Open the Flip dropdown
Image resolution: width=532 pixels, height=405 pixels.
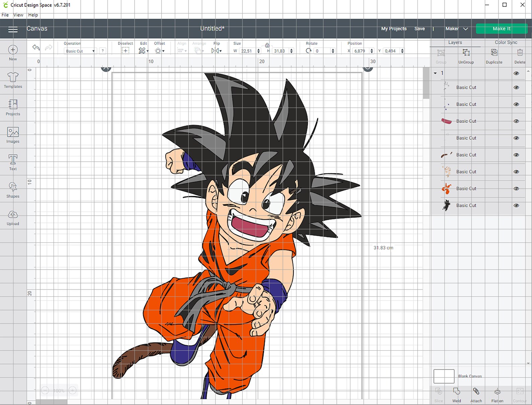216,51
